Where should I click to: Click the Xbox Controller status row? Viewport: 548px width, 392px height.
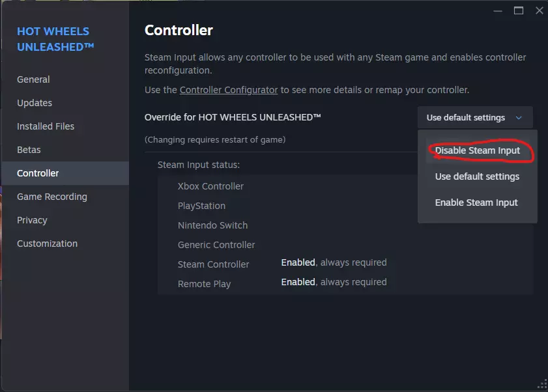[210, 186]
